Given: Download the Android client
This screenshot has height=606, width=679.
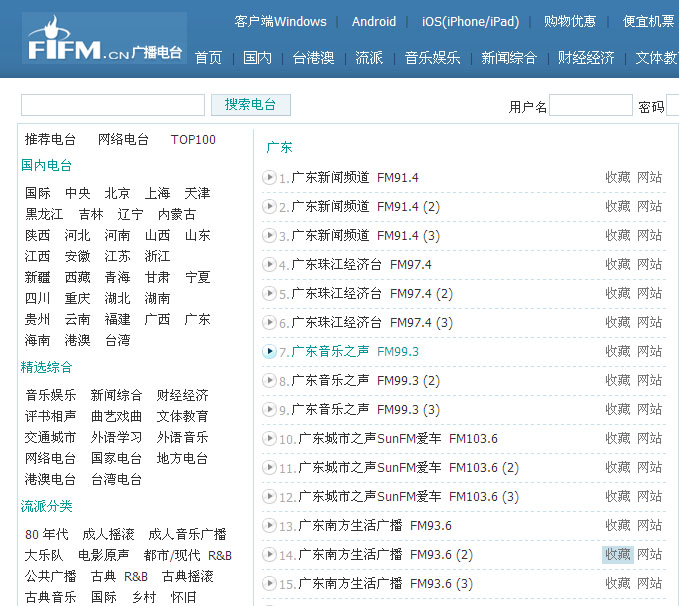Looking at the screenshot, I should tap(373, 22).
